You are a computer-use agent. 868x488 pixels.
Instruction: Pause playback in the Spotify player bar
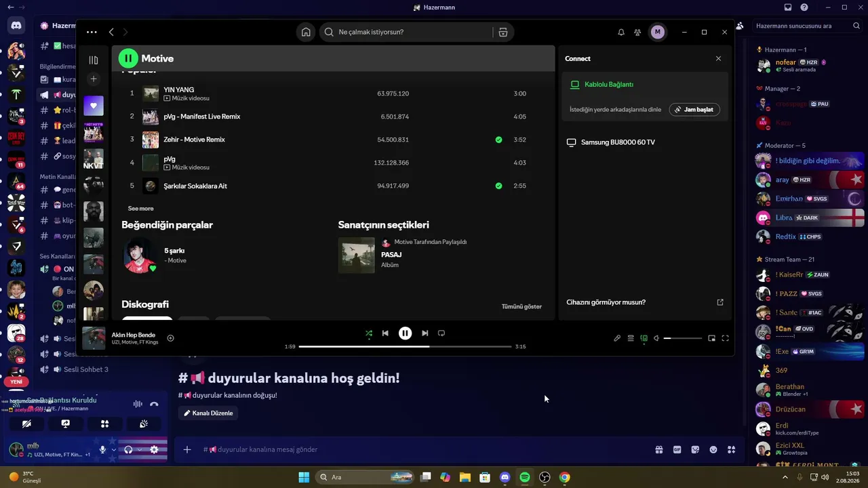point(405,333)
